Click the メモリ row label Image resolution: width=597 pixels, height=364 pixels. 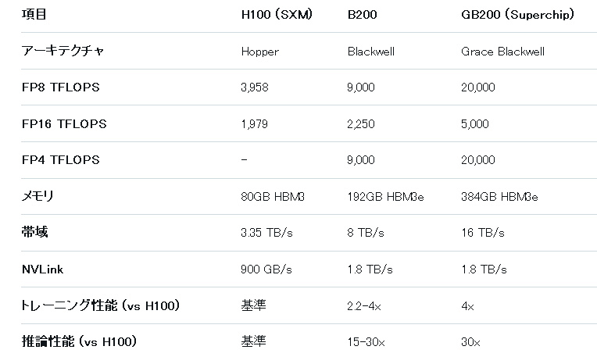37,196
